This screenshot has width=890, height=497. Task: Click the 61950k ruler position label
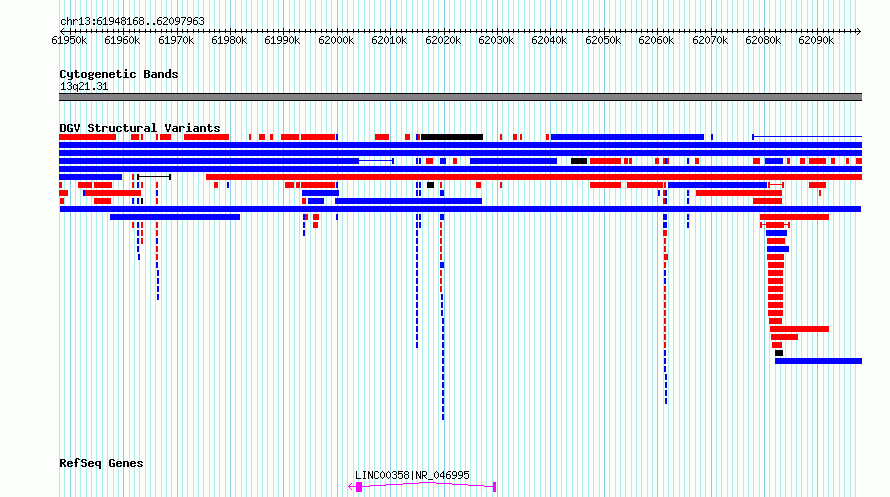69,41
